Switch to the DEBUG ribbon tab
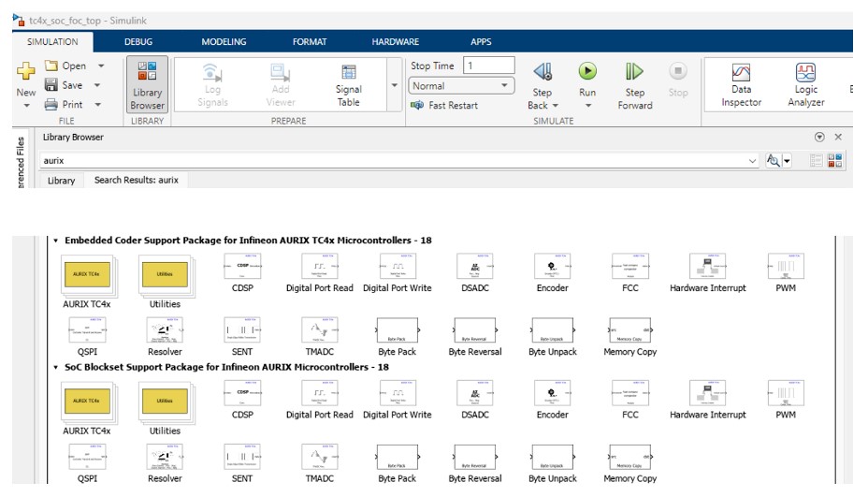This screenshot has height=497, width=868. point(137,41)
